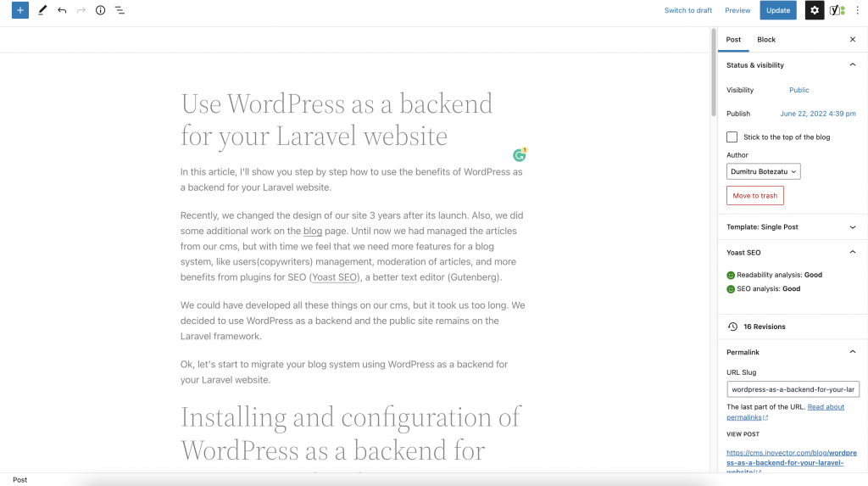The width and height of the screenshot is (868, 486).
Task: Change visibility via the Public link
Action: tap(798, 90)
